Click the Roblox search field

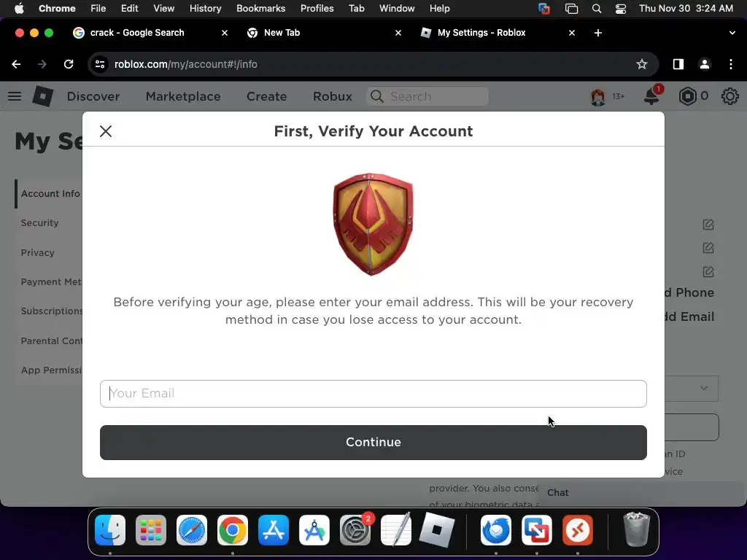427,96
